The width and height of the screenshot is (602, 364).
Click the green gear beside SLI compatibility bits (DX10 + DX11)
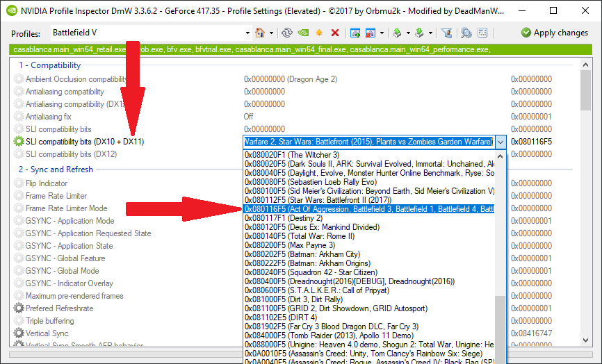19,142
